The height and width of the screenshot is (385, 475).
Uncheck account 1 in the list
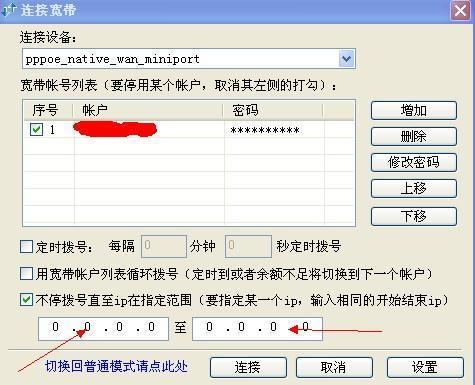36,129
